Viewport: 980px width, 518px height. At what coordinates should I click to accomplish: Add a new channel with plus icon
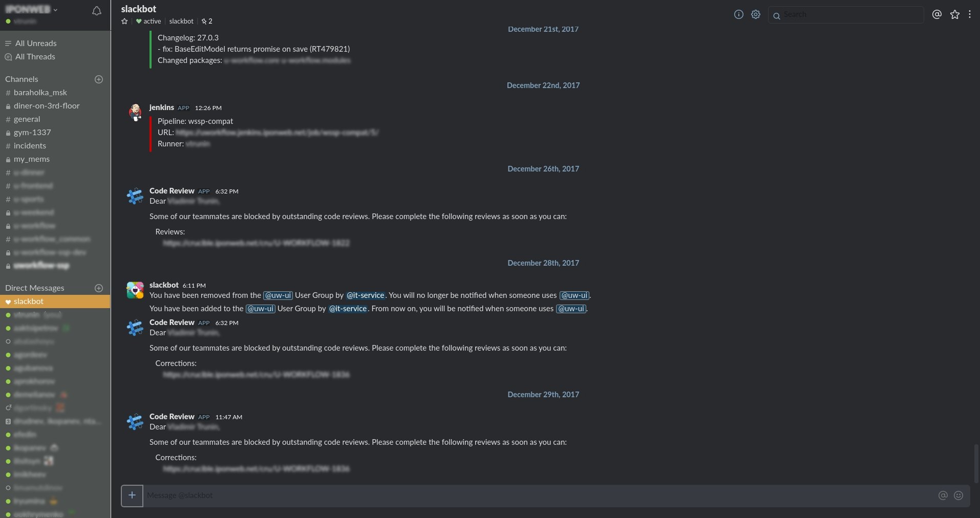(99, 79)
